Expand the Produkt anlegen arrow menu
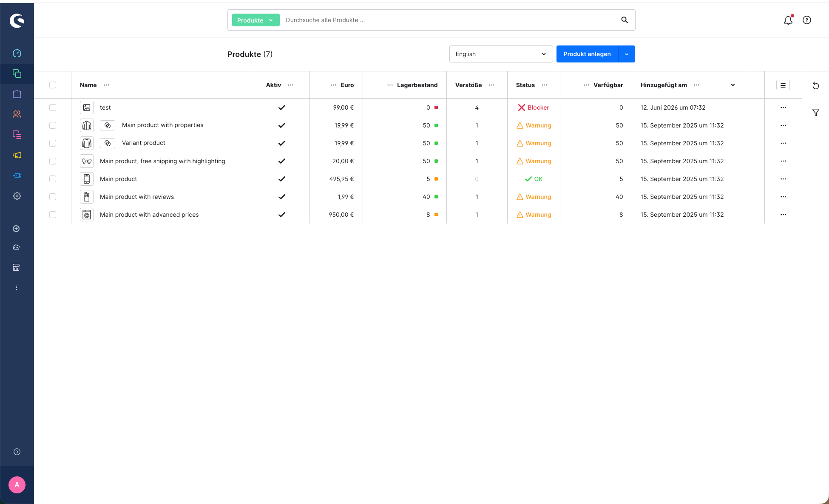Viewport: 829px width, 504px height. [627, 54]
